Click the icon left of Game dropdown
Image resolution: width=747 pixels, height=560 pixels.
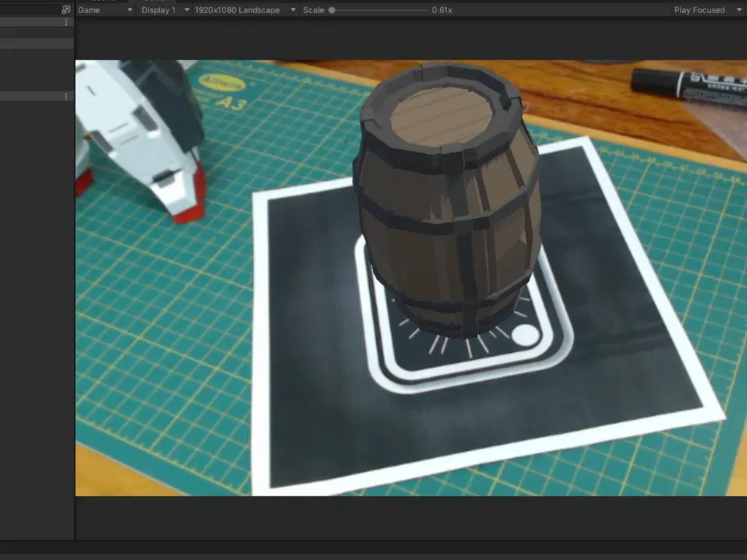(x=66, y=10)
